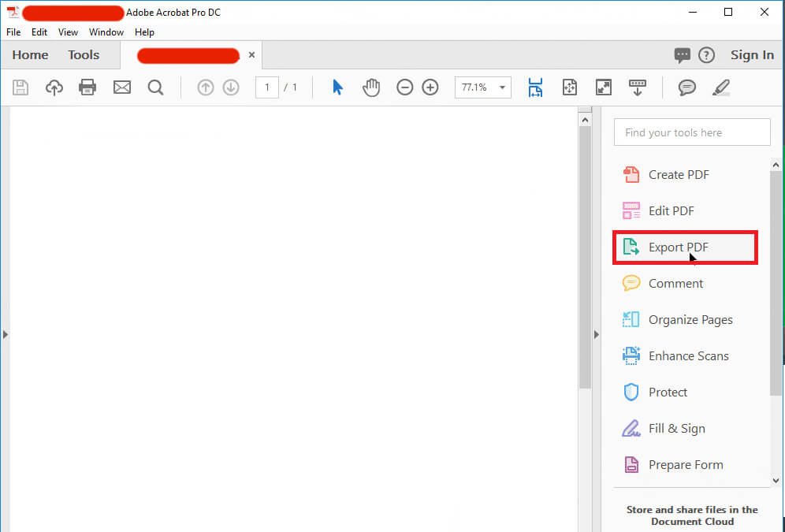Click the upload to cloud icon
The height and width of the screenshot is (532, 785).
tap(54, 87)
